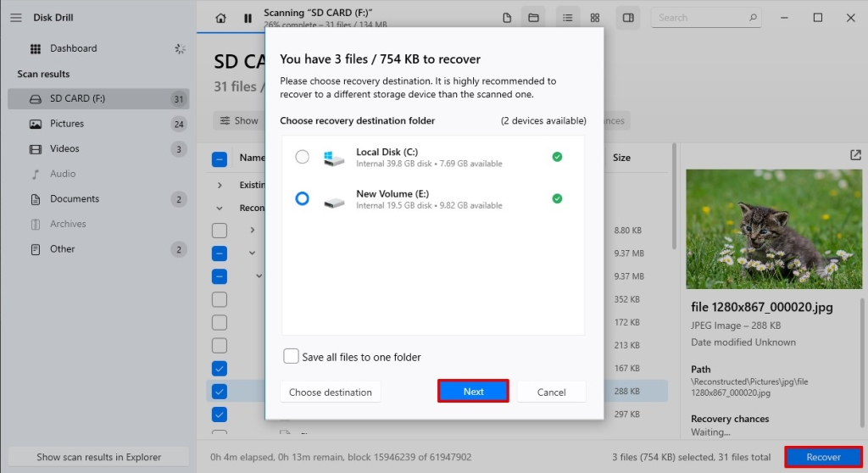Switch to file view icon in toolbar
The image size is (868, 473).
(x=507, y=18)
